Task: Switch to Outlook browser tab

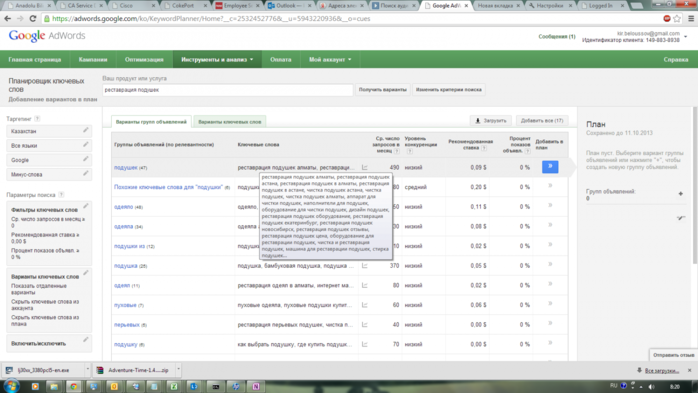Action: click(x=289, y=6)
